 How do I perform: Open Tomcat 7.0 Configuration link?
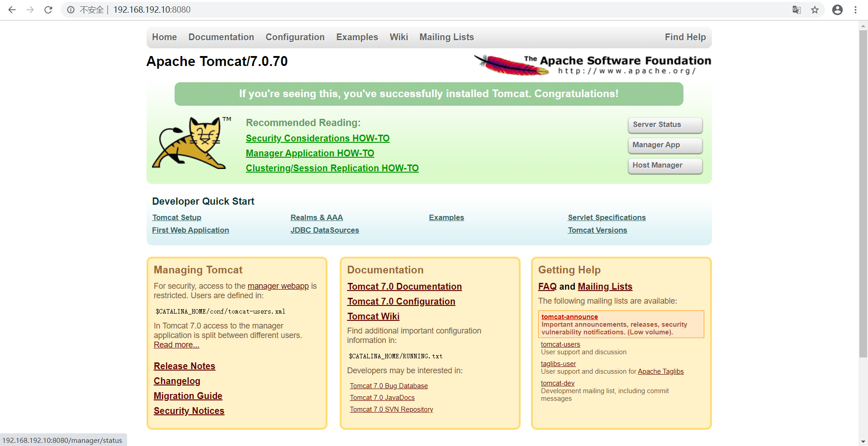(401, 301)
